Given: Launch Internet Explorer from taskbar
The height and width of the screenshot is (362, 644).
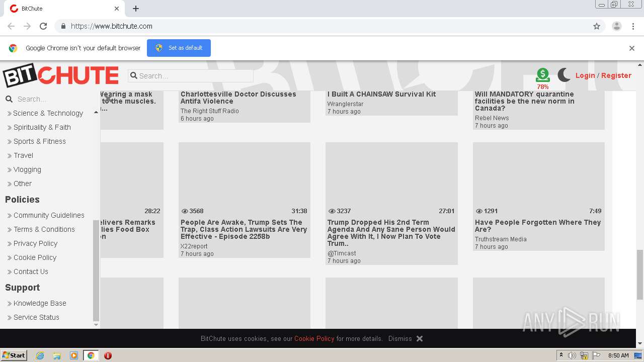Looking at the screenshot, I should click(40, 355).
